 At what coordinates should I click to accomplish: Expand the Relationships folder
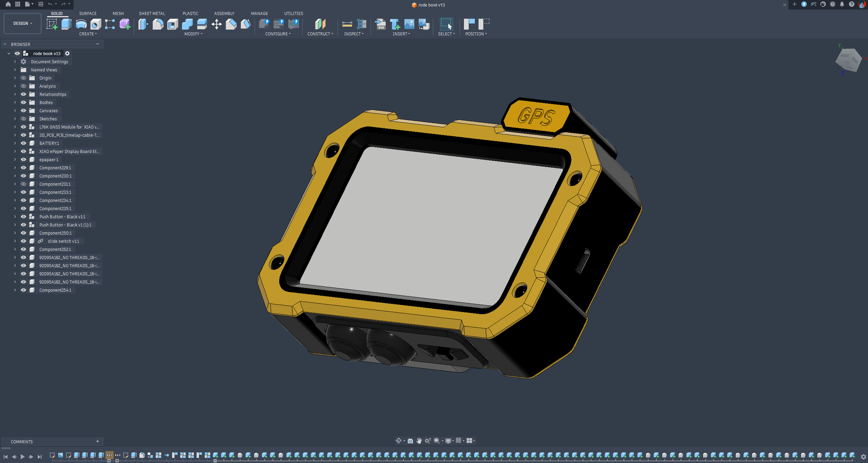(x=15, y=94)
